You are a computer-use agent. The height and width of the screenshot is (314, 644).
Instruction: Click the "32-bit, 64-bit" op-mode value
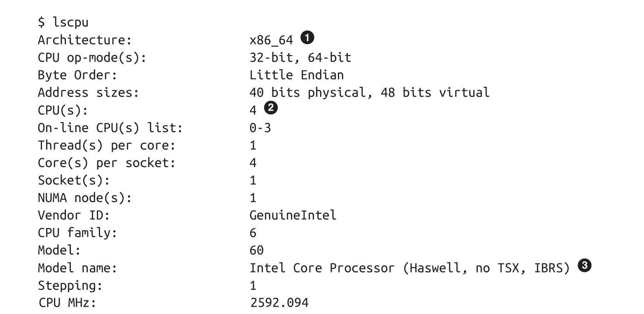300,58
